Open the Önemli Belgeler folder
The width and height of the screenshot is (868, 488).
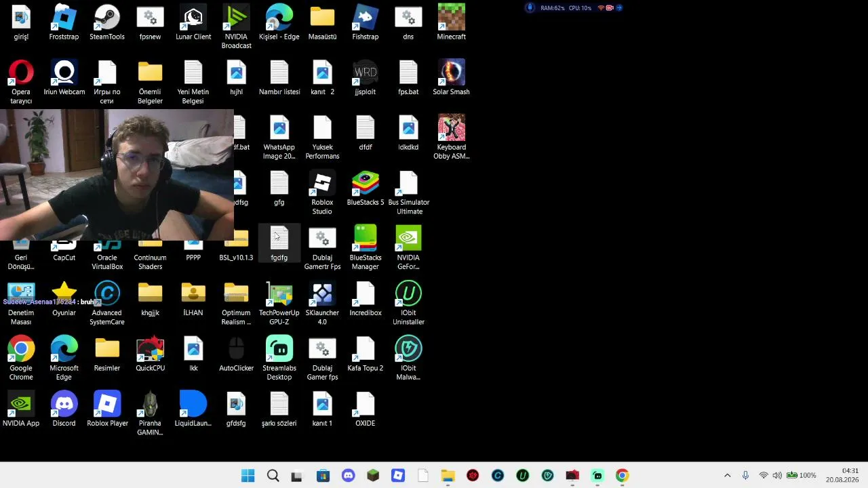(x=150, y=82)
